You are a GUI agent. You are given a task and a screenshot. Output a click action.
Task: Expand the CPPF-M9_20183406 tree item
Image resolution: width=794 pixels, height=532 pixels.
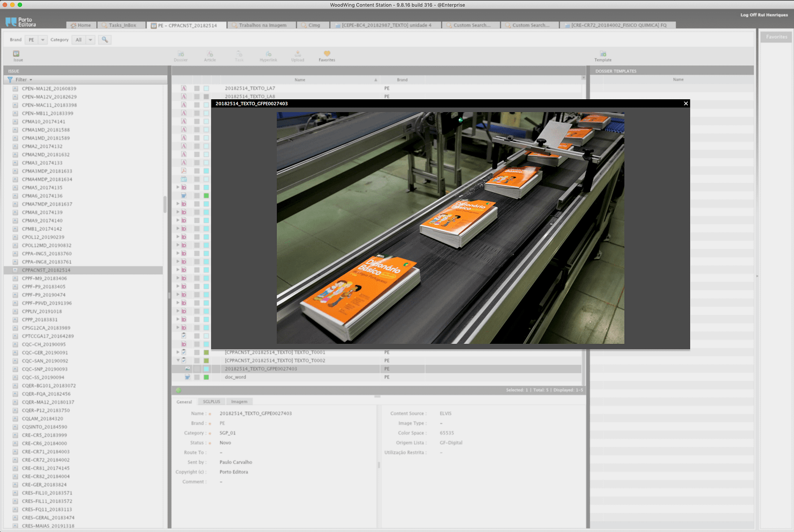[15, 278]
